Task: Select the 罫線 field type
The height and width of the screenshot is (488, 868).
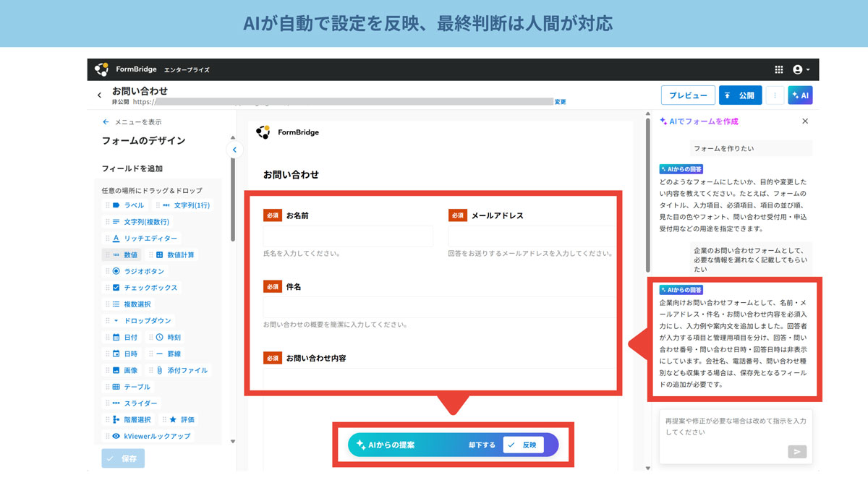Action: coord(166,354)
